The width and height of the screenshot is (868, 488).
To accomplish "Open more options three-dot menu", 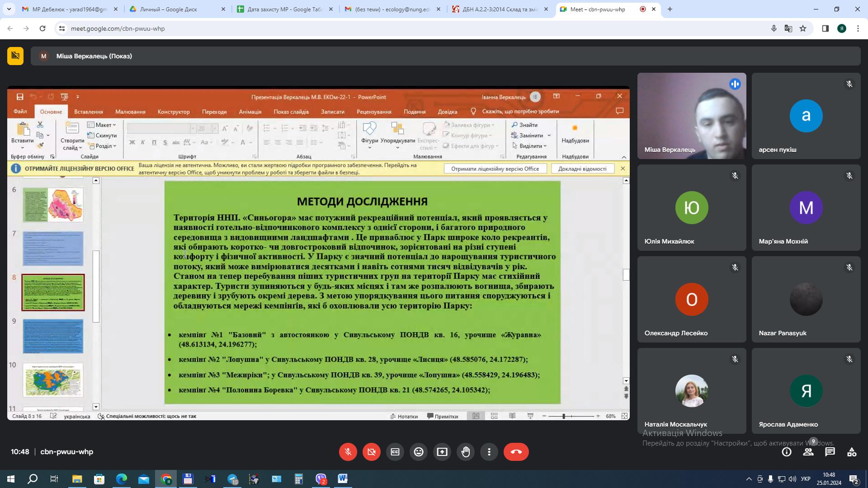I will [x=489, y=452].
